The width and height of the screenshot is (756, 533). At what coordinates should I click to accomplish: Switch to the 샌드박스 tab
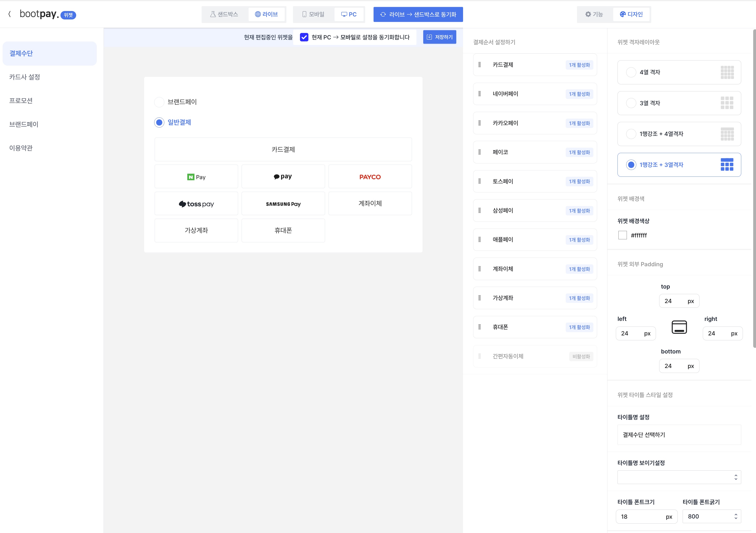[224, 14]
